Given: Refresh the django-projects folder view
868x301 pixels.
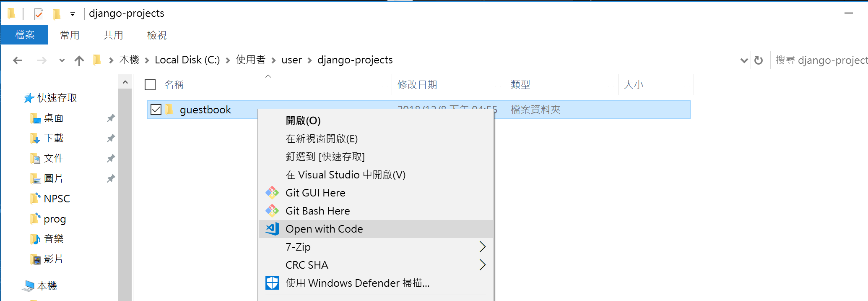Looking at the screenshot, I should 758,60.
